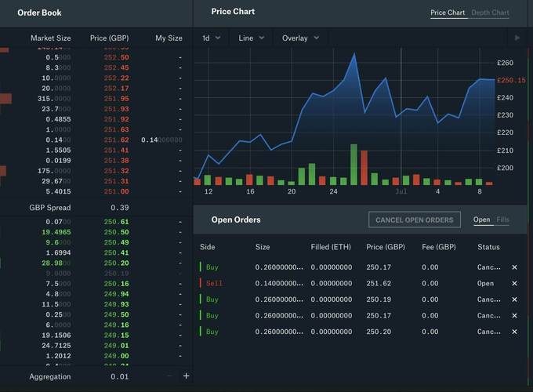The height and width of the screenshot is (392, 533).
Task: Decrease aggregation with the minus icon
Action: pyautogui.click(x=169, y=376)
